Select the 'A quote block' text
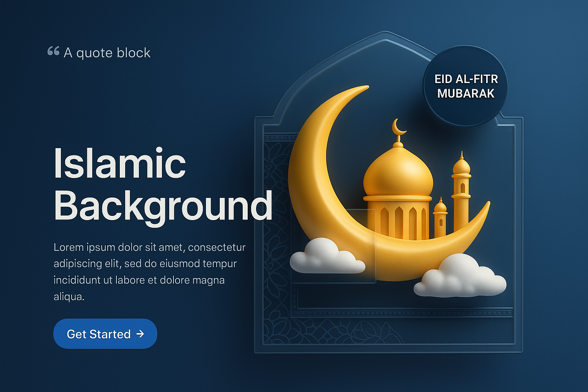Image resolution: width=588 pixels, height=392 pixels. [x=107, y=52]
